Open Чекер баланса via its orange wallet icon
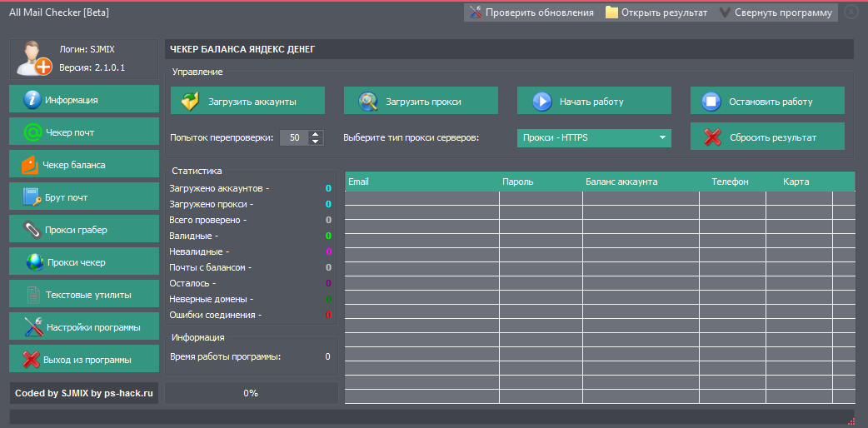This screenshot has width=868, height=428. (x=31, y=165)
